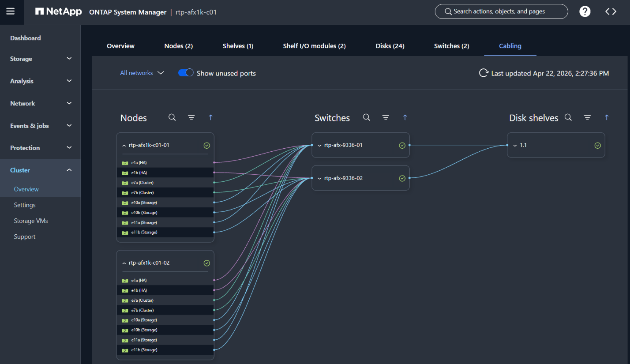
Task: Sort the Disk shelves column with the arrow
Action: tap(607, 117)
